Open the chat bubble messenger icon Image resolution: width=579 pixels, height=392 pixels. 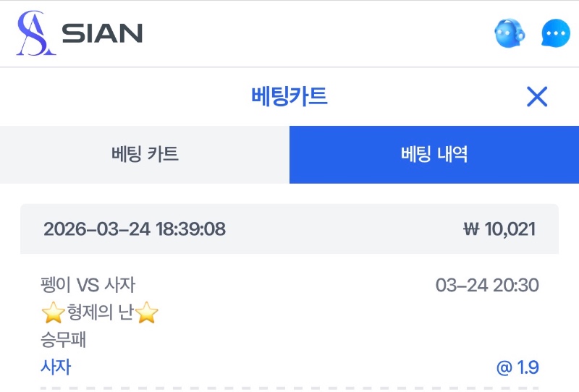[556, 33]
